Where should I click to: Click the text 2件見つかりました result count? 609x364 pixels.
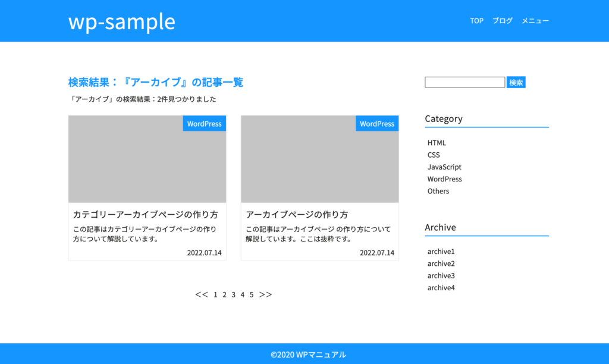click(186, 99)
